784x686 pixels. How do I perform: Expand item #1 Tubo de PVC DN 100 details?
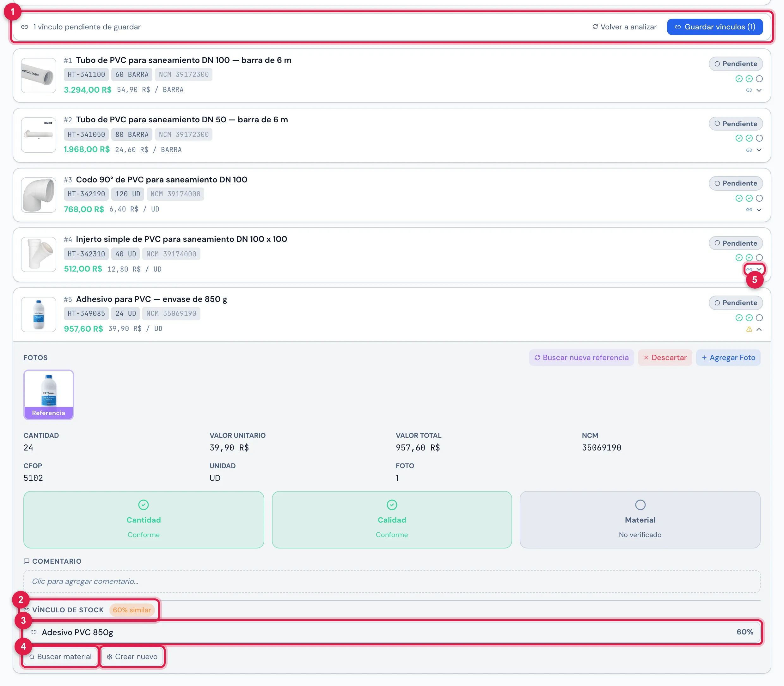pyautogui.click(x=759, y=90)
